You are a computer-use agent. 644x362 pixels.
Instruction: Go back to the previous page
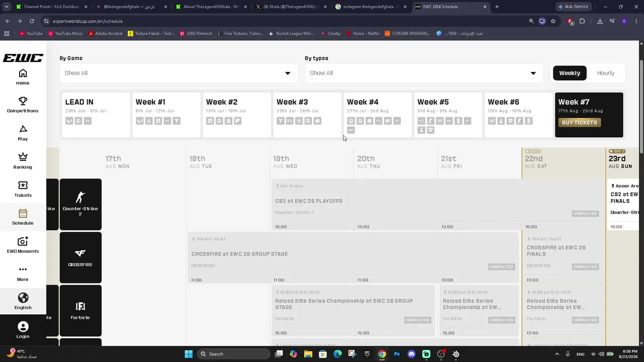pyautogui.click(x=8, y=21)
